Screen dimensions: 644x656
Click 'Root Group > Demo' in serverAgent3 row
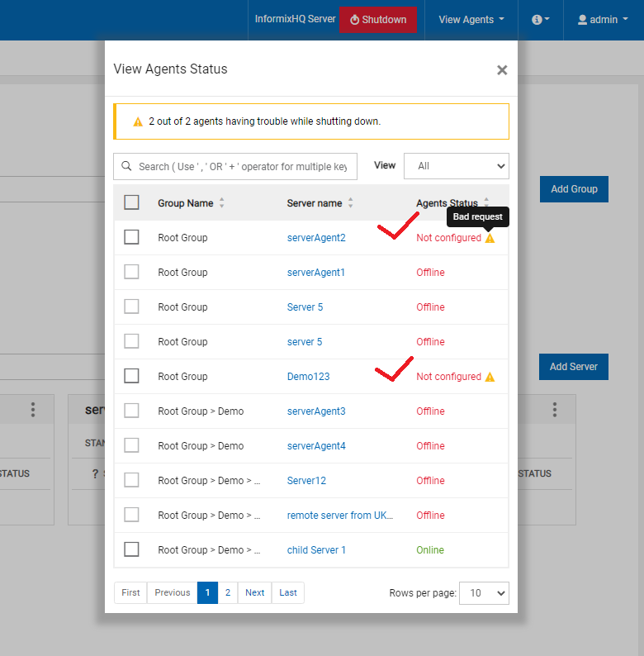tap(201, 411)
